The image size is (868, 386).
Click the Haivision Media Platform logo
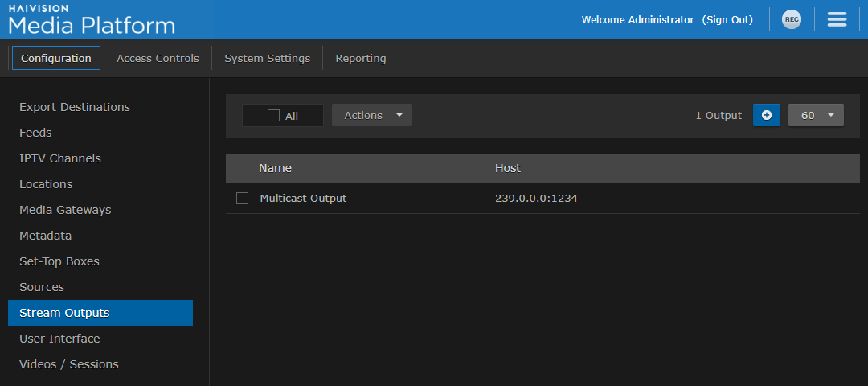pyautogui.click(x=92, y=19)
